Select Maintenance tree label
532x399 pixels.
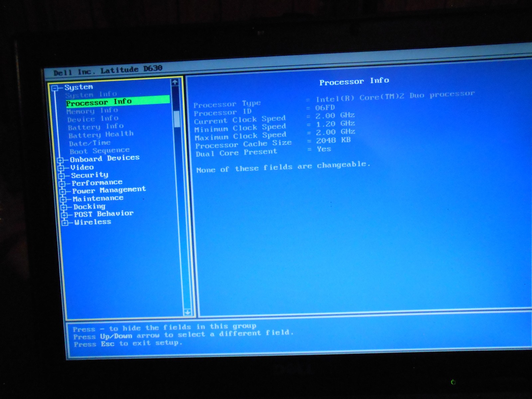click(98, 199)
